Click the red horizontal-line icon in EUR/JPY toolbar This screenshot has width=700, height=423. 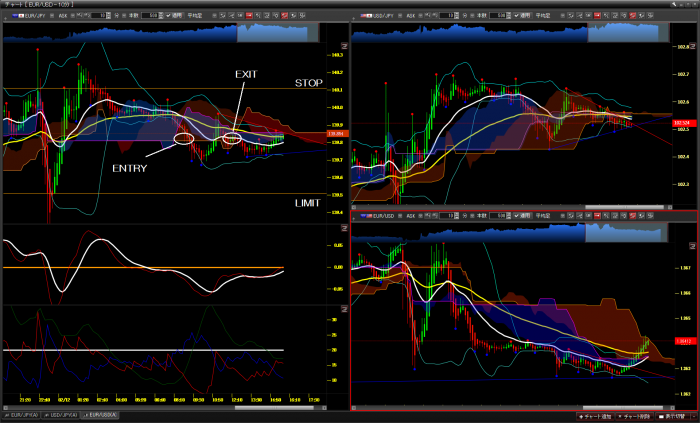click(x=249, y=16)
